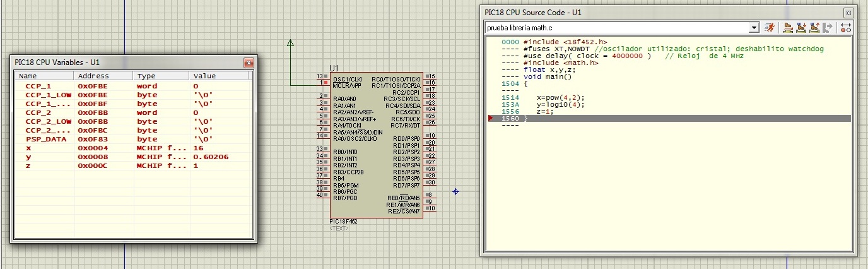Click the RD0/PSP0 pin 19 on U1
This screenshot has height=269, width=868.
pos(429,136)
